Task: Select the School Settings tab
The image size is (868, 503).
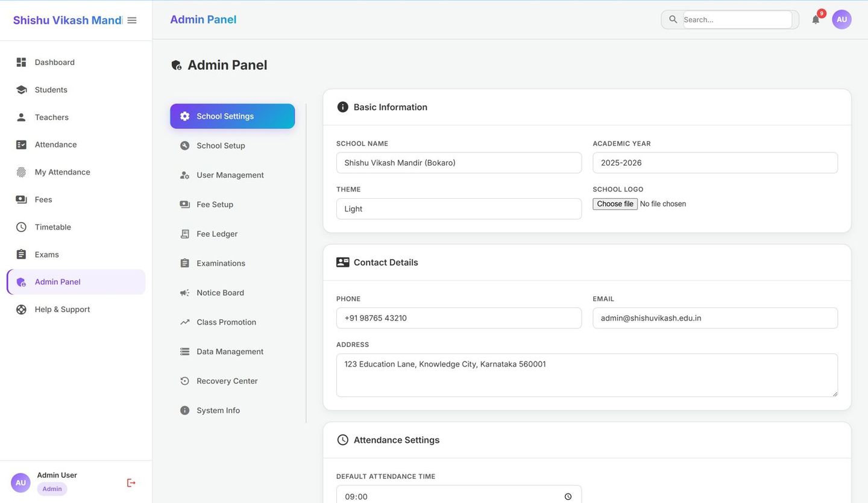Action: [x=232, y=116]
